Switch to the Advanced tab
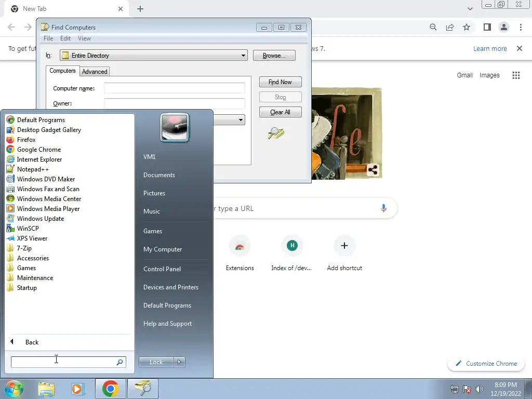532x399 pixels. 95,72
